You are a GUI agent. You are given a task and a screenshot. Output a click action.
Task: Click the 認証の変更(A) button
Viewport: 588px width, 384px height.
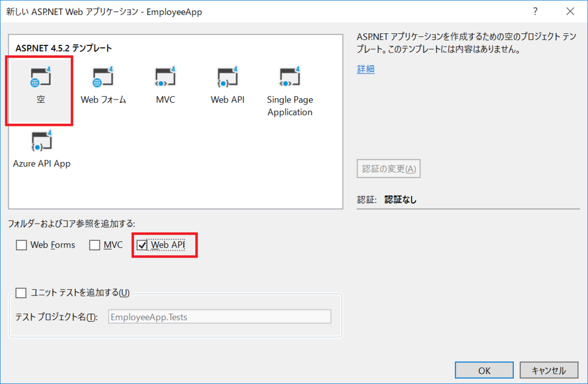point(389,169)
